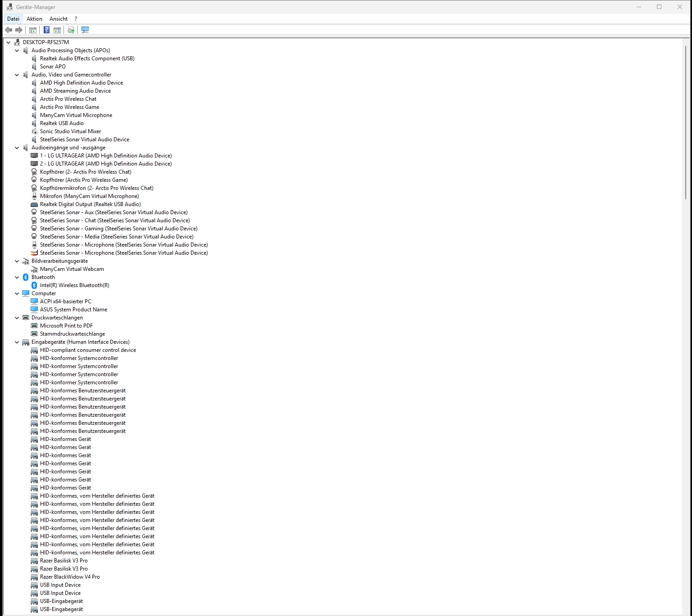Select ASUS System Product Name
Viewport: 692px width, 616px height.
click(x=73, y=310)
